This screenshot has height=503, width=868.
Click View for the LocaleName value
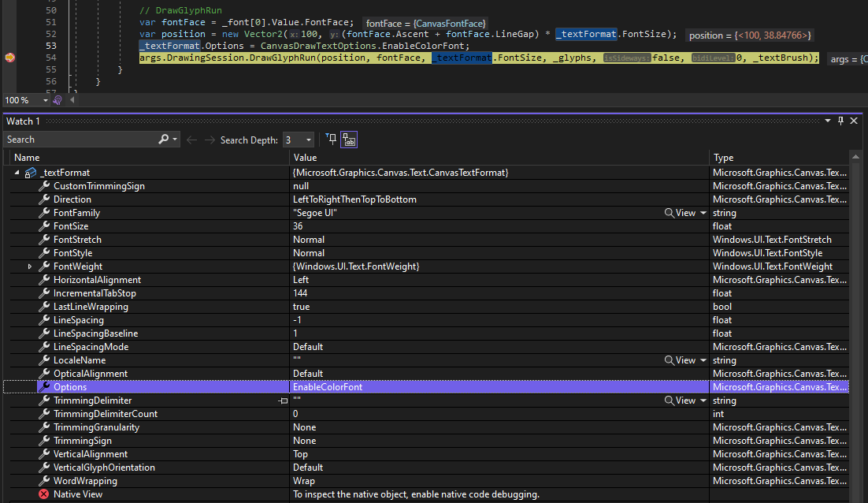[x=684, y=360]
